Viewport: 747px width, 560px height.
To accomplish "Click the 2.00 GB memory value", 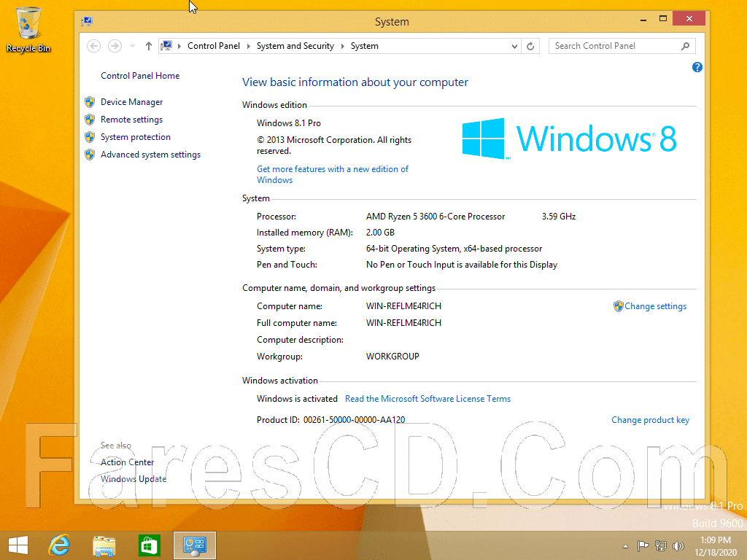I will click(x=380, y=233).
